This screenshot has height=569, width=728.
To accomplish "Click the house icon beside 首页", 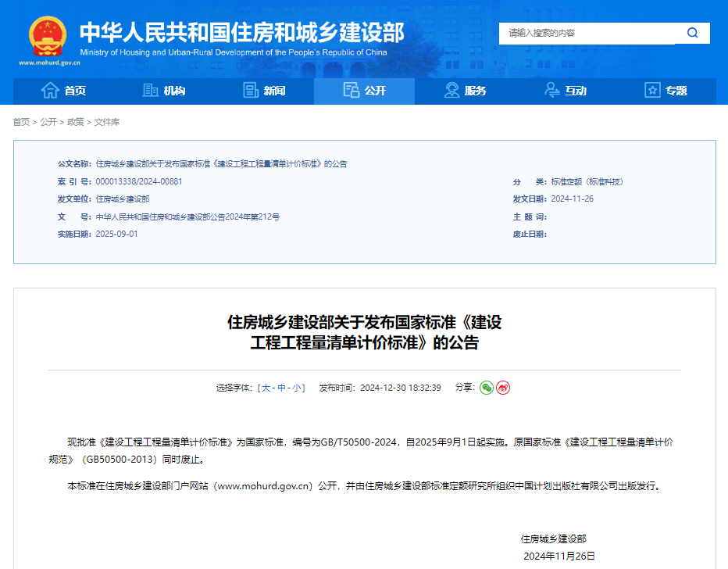I will [50, 91].
